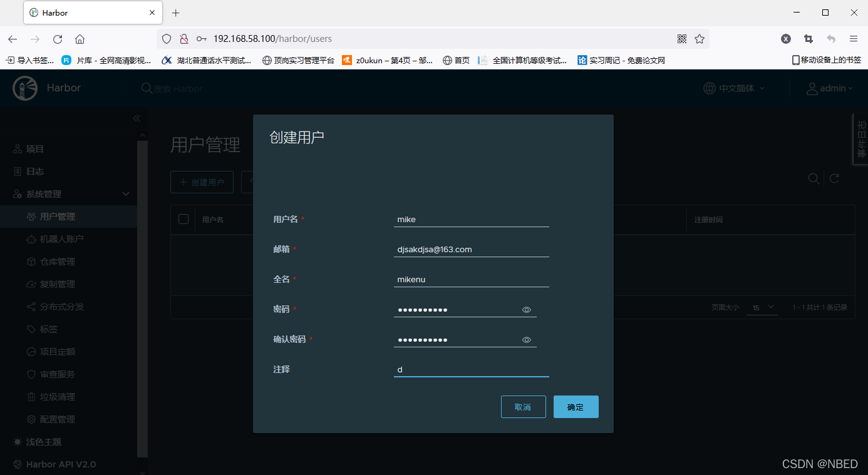Collapse the sidebar using the double chevron

click(137, 118)
